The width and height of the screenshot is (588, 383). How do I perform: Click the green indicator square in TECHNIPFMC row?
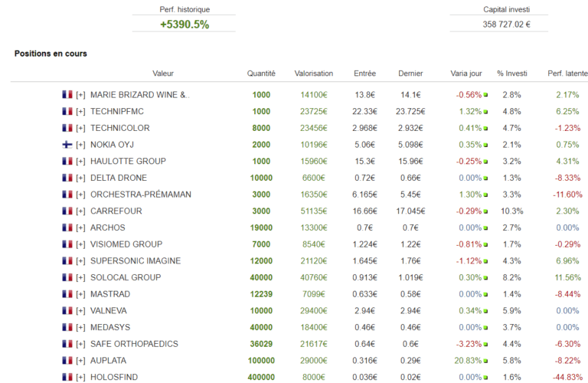(x=485, y=112)
